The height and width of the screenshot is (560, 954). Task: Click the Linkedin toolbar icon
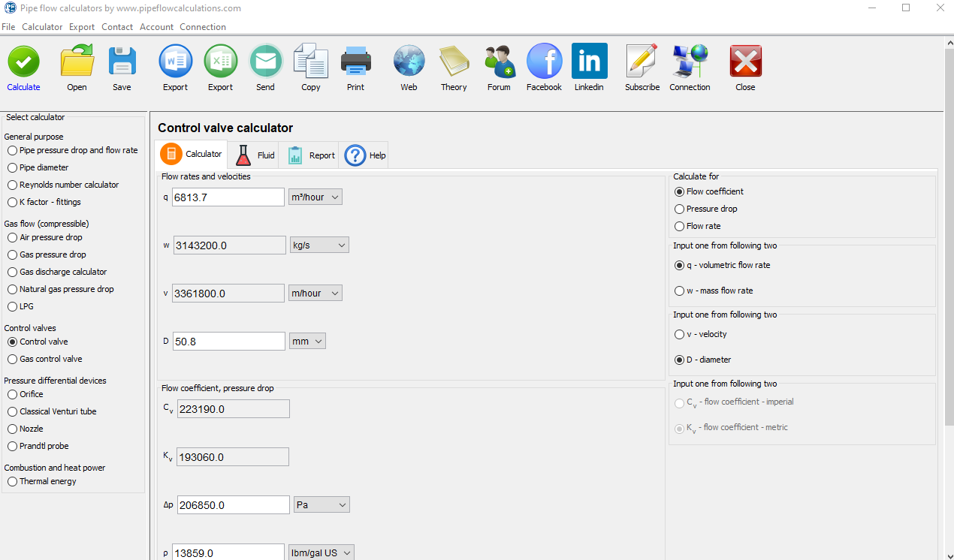pyautogui.click(x=589, y=62)
